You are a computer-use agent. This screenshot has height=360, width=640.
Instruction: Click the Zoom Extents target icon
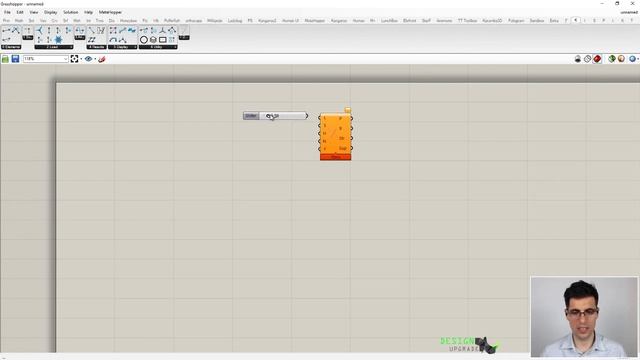[74, 59]
